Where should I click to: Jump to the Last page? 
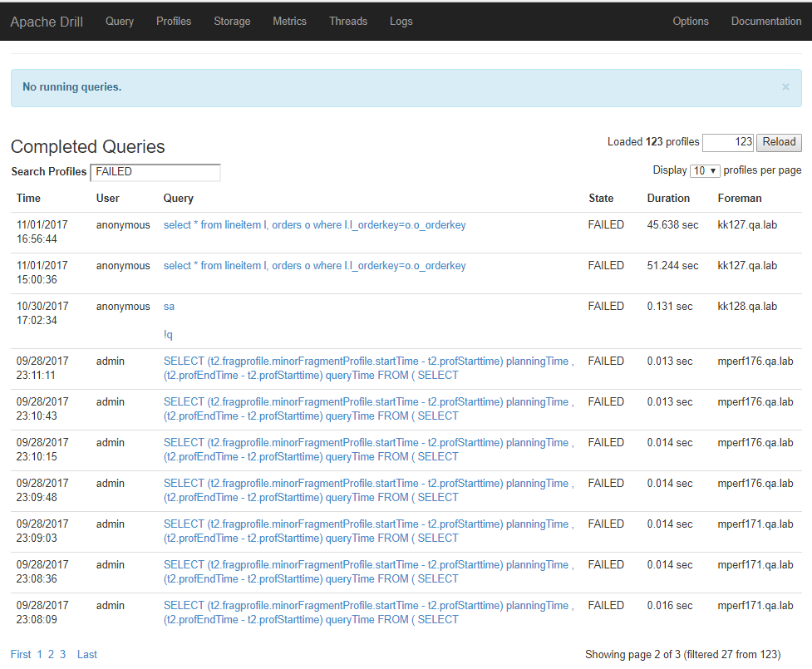pyautogui.click(x=87, y=655)
